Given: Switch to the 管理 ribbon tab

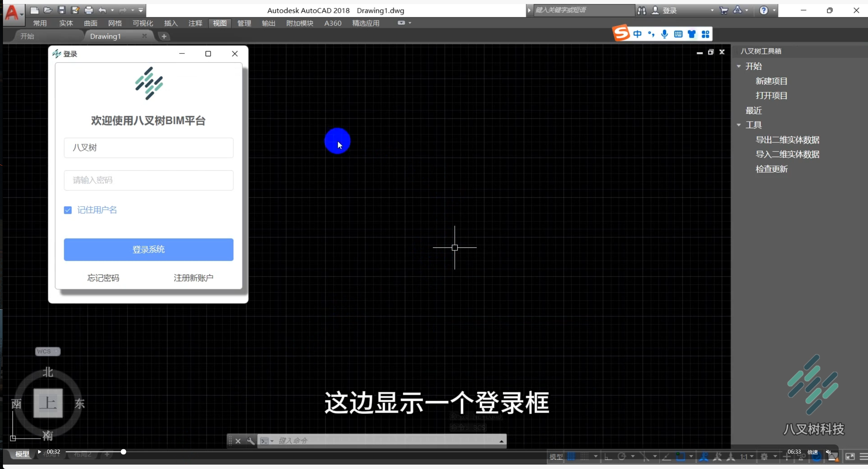Looking at the screenshot, I should [244, 23].
